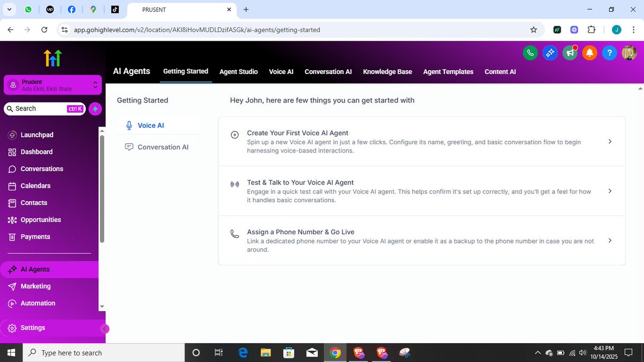Go back to the previous page
Viewport: 644px width, 362px height.
[11, 30]
